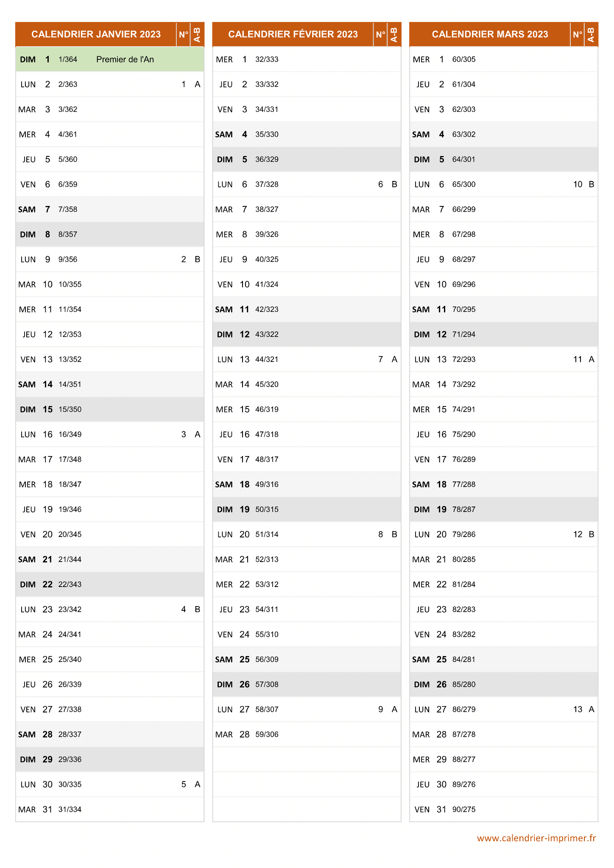Screen dimensions: 614x868
Task: Click the N° column header in January
Action: click(184, 34)
